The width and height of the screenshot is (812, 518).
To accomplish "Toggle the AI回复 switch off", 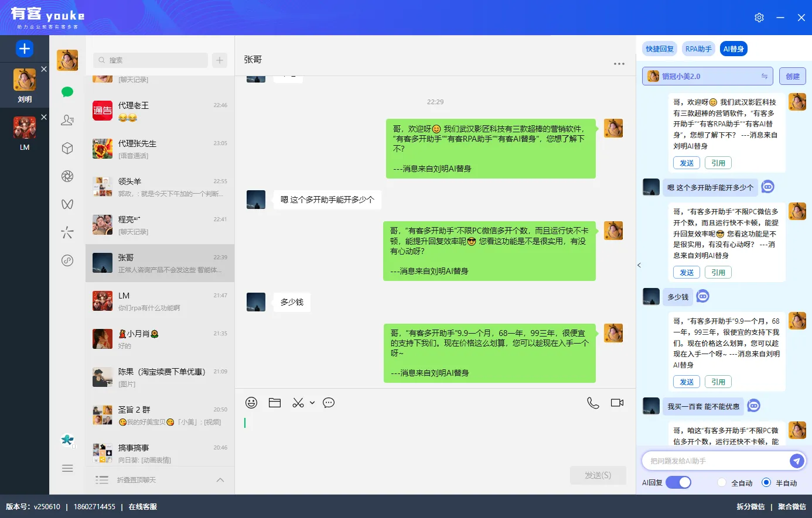I will pos(680,482).
